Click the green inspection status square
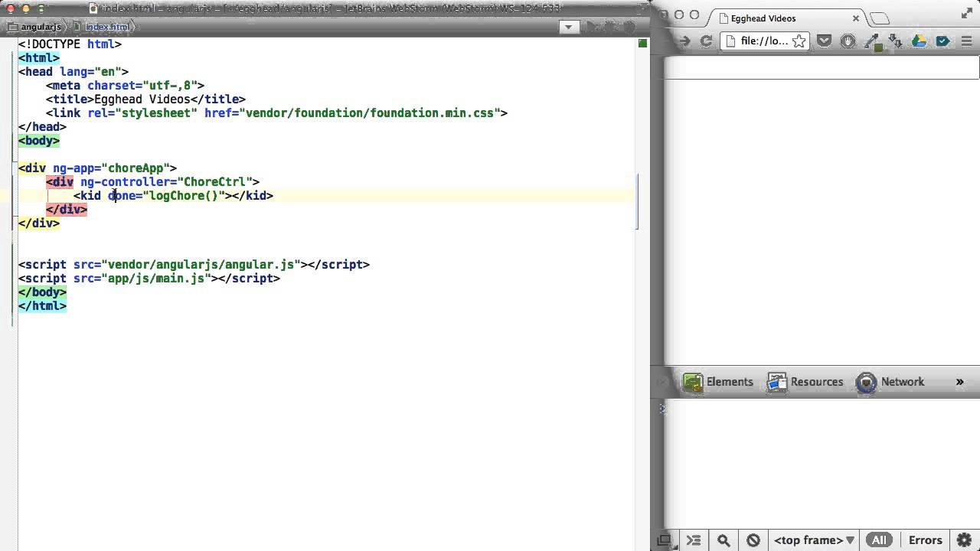Screen dimensions: 980x551 pyautogui.click(x=643, y=44)
